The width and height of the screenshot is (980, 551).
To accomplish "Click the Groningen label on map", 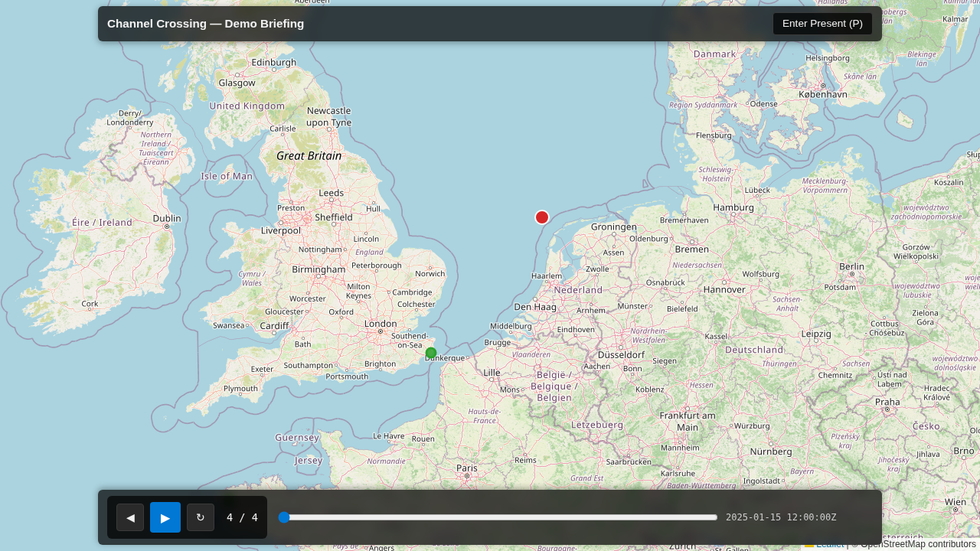I will click(x=613, y=227).
